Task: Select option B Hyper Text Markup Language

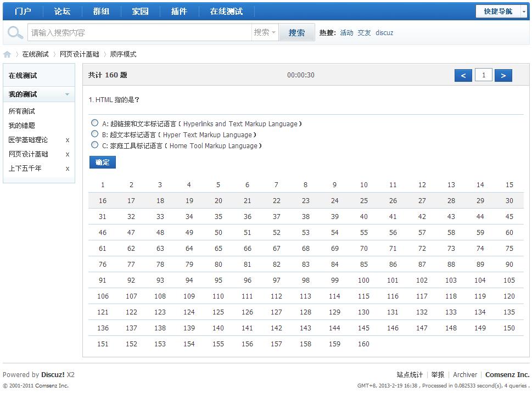Action: [95, 134]
